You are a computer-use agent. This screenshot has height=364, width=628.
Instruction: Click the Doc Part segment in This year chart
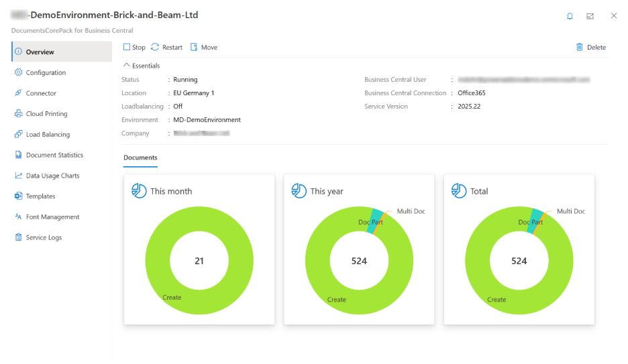(x=376, y=219)
